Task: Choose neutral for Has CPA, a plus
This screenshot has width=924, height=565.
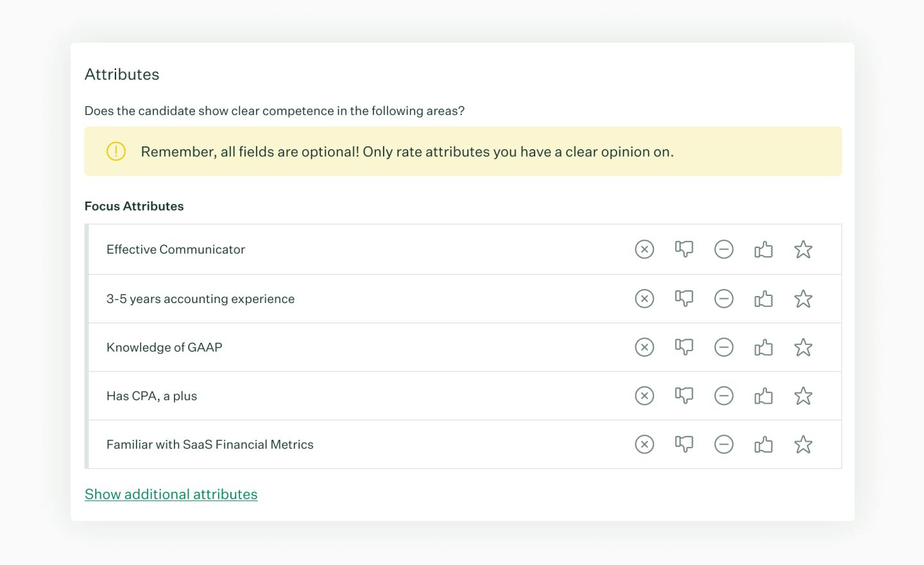Action: coord(724,395)
